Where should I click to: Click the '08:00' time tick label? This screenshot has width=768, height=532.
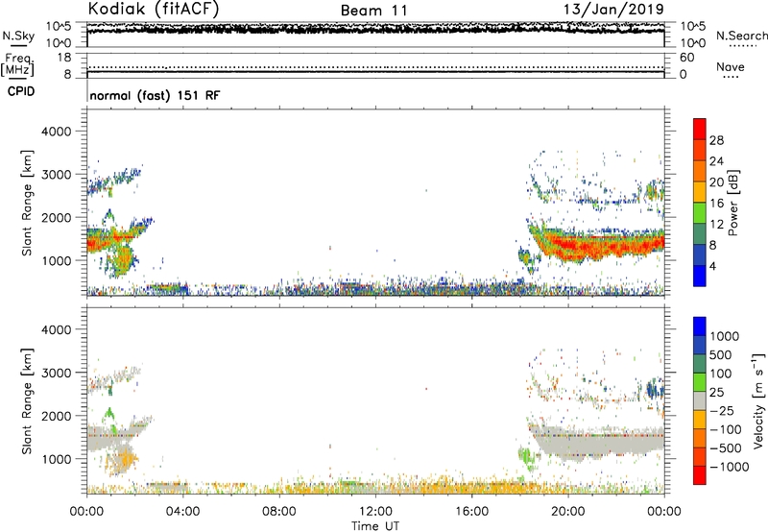click(x=279, y=512)
